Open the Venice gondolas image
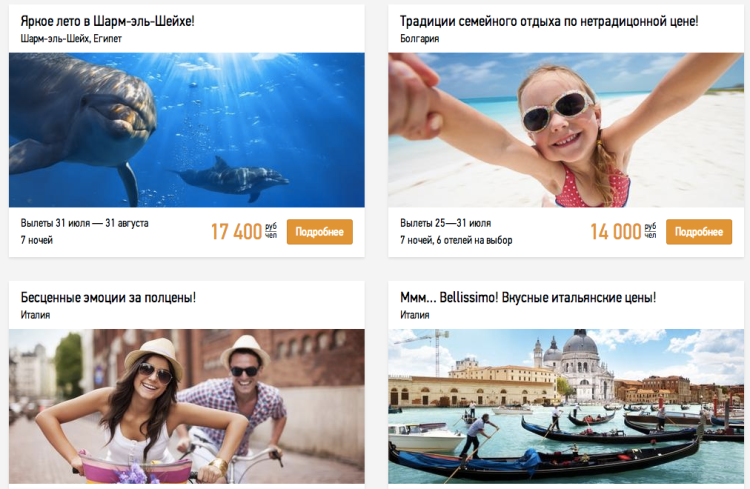This screenshot has width=750, height=489. 566,406
